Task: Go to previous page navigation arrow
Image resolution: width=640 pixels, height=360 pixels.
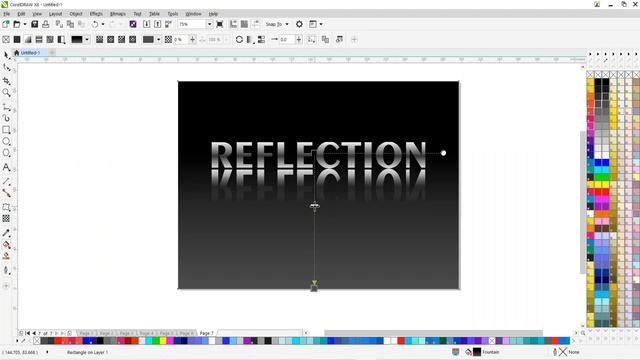Action: [33, 333]
